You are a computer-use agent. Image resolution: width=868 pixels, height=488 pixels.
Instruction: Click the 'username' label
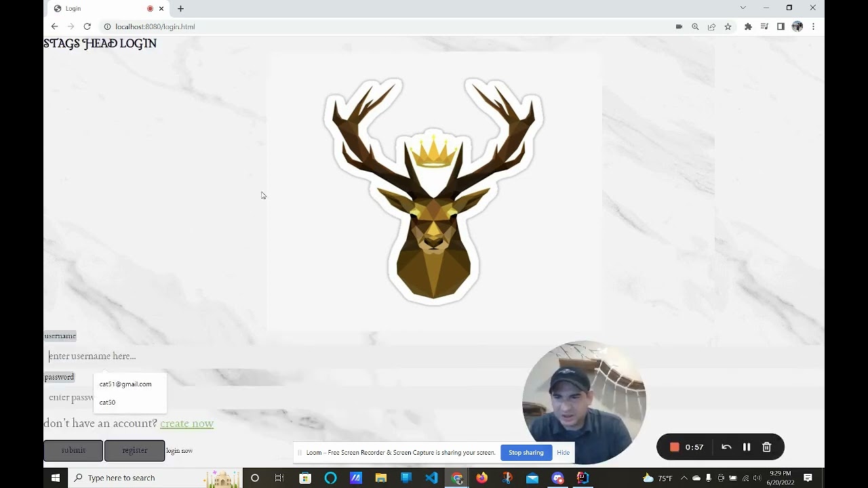pos(60,336)
